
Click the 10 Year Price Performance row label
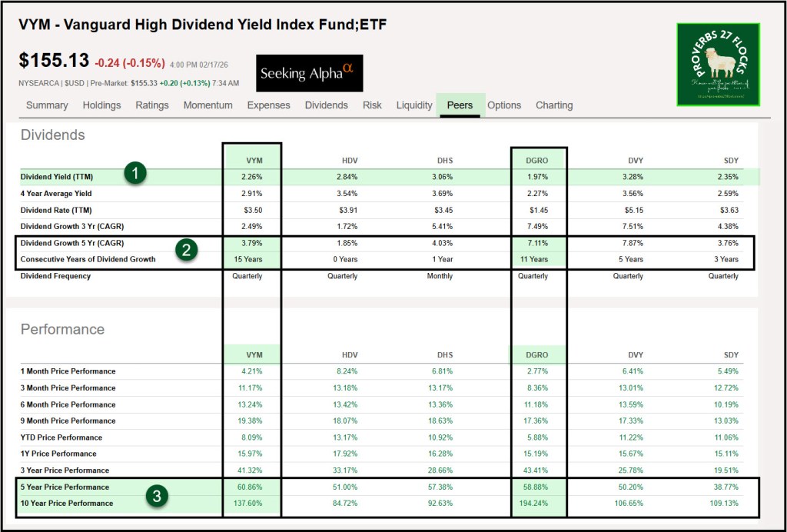click(x=67, y=504)
